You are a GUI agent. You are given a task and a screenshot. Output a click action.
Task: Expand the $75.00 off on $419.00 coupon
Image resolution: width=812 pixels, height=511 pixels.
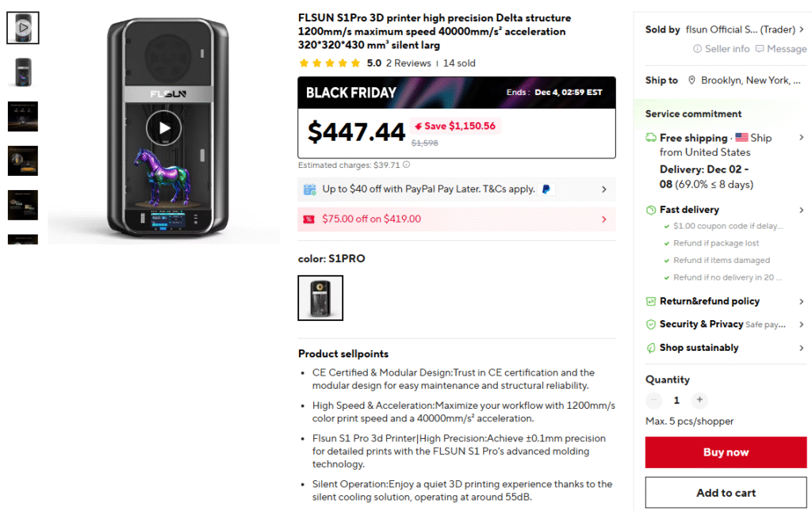tap(603, 219)
